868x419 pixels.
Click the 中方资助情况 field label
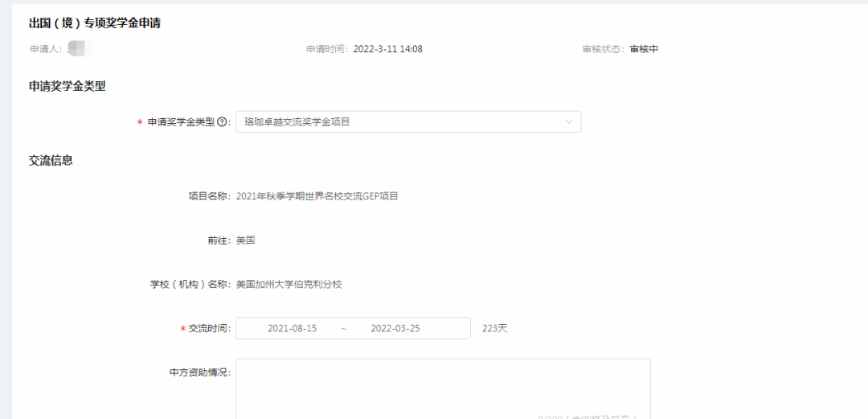(x=199, y=373)
